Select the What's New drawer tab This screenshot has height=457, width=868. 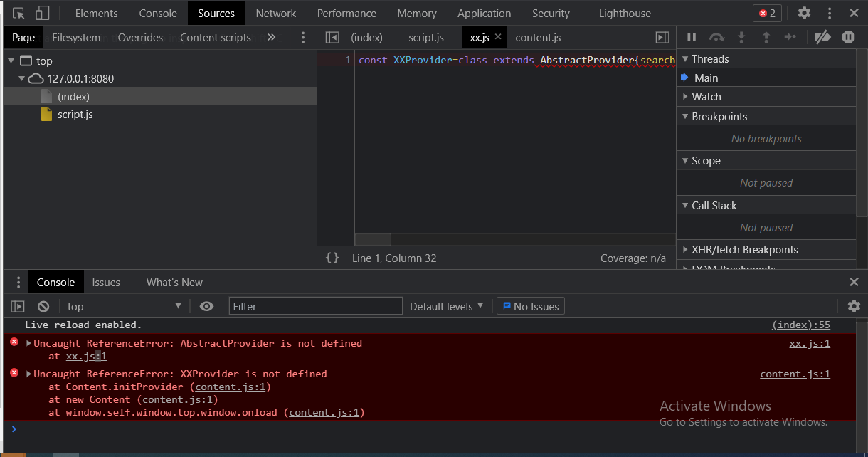click(174, 283)
